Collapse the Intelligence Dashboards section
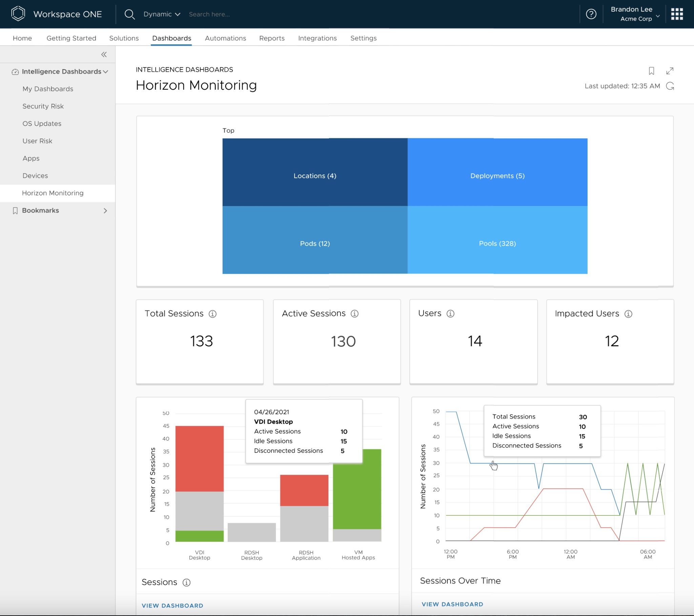This screenshot has width=694, height=616. click(106, 71)
